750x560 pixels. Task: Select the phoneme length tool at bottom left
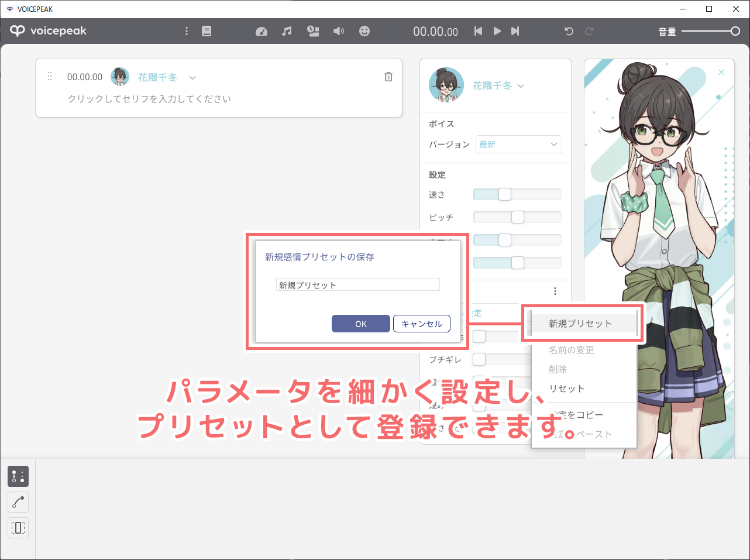click(x=18, y=528)
